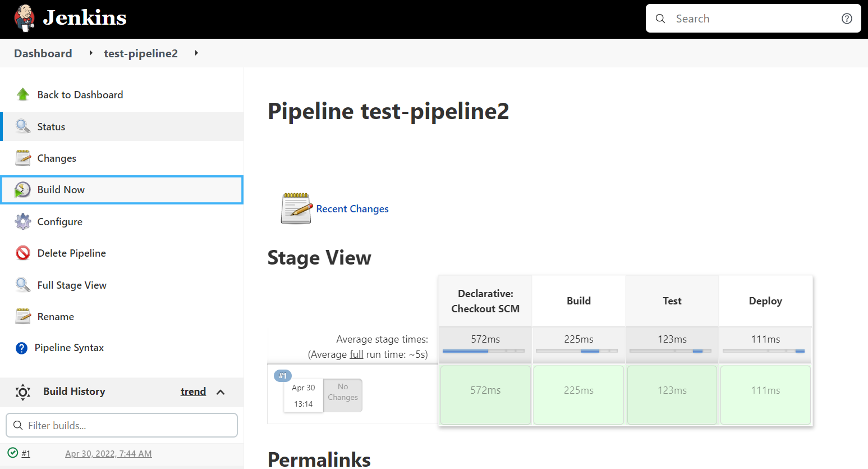Image resolution: width=868 pixels, height=469 pixels.
Task: Click the average time bar under 123ms
Action: (670, 351)
